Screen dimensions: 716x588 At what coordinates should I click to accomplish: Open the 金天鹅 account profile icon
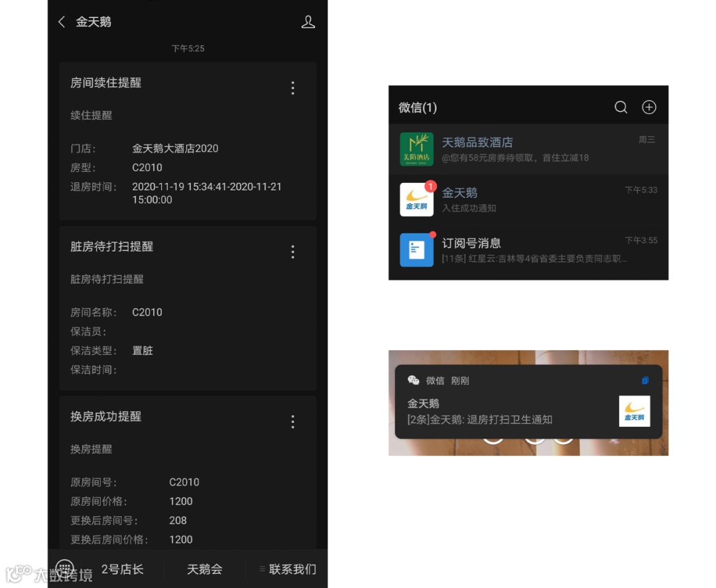pyautogui.click(x=308, y=22)
